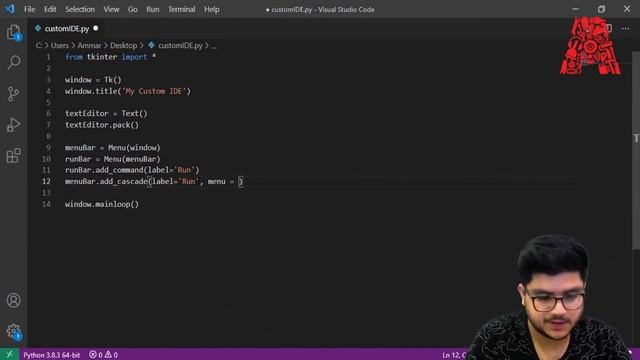Click code text "textEditor = Text()"
Image resolution: width=640 pixels, height=360 pixels.
tap(106, 113)
